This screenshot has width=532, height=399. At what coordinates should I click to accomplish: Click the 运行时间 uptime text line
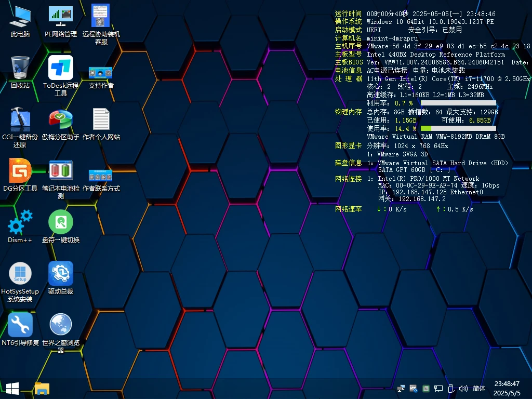click(x=415, y=14)
